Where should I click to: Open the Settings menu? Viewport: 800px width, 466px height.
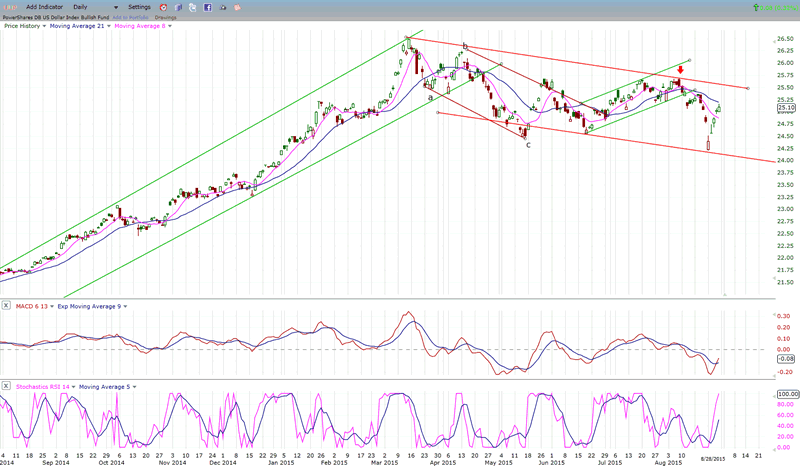(139, 7)
